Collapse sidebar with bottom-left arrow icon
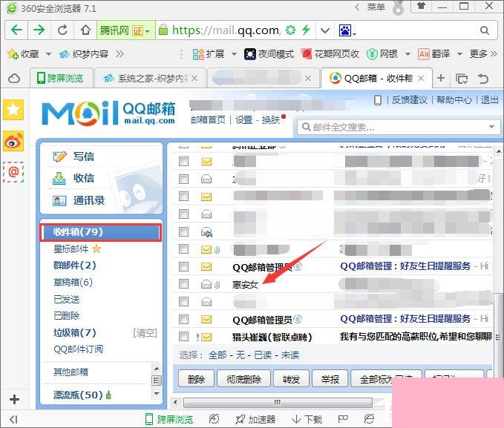Viewport: 504px width, 428px height. (13, 419)
